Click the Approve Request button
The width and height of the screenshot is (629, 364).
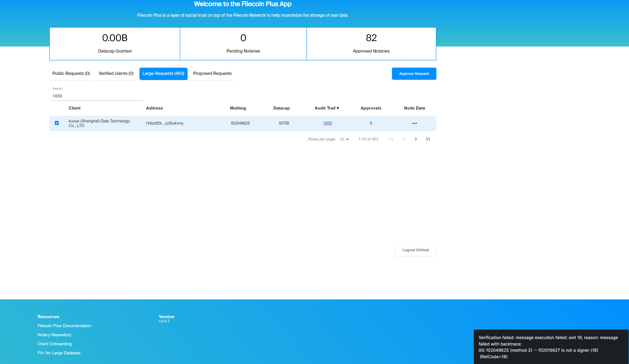coord(414,73)
